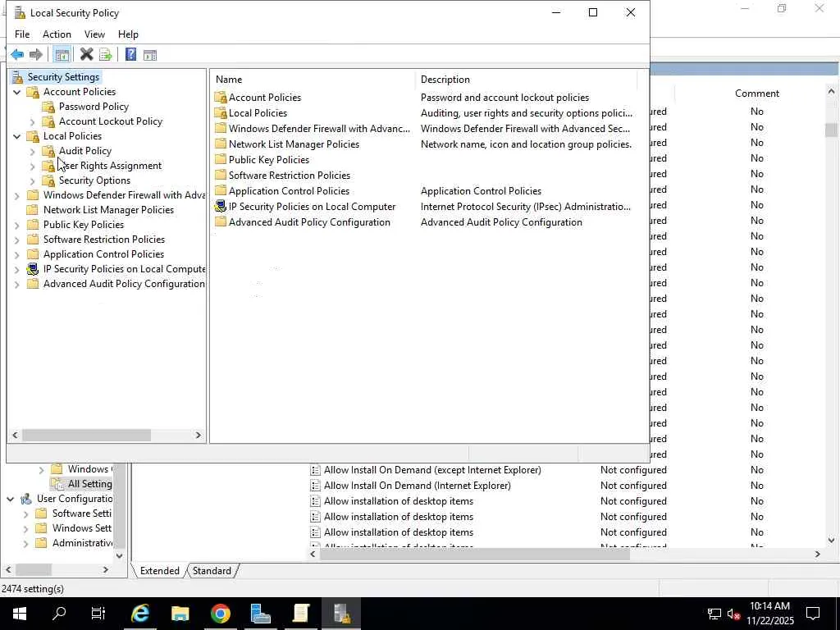Click the Windows Start button

[20, 614]
